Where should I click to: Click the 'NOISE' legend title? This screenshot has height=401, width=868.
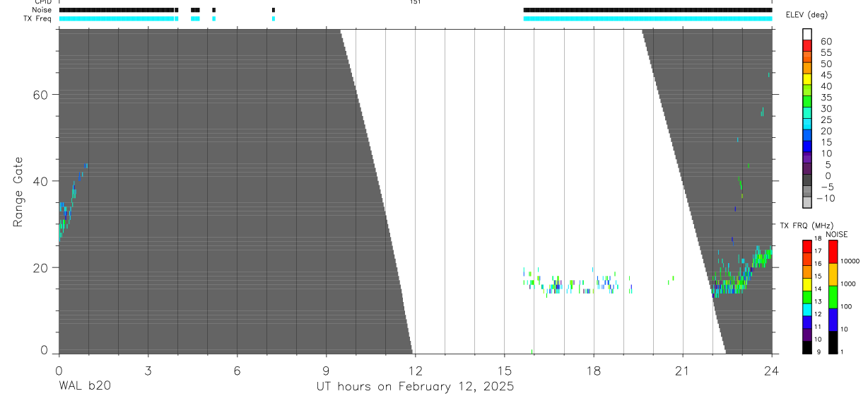837,234
